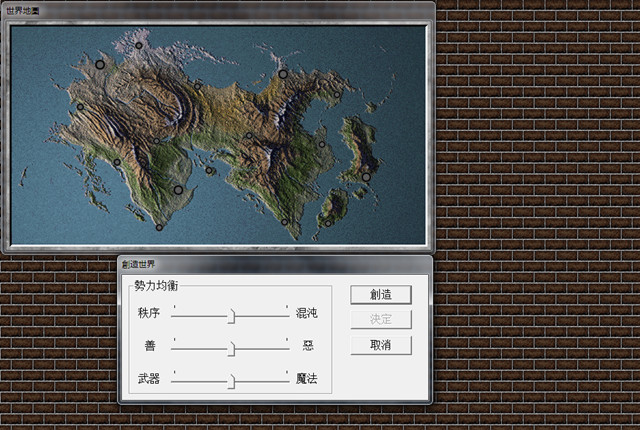This screenshot has height=430, width=640.
Task: Select the large marker on the southwestern green peninsula
Action: tap(178, 190)
